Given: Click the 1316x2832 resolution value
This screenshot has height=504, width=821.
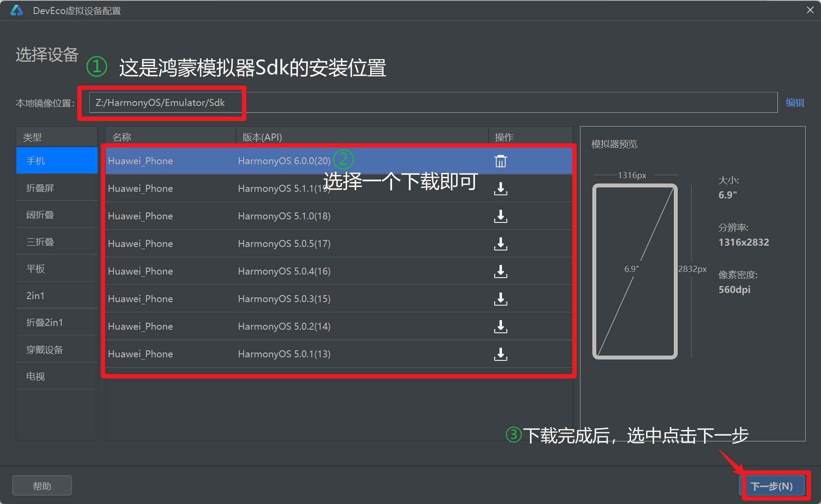Looking at the screenshot, I should (x=743, y=242).
